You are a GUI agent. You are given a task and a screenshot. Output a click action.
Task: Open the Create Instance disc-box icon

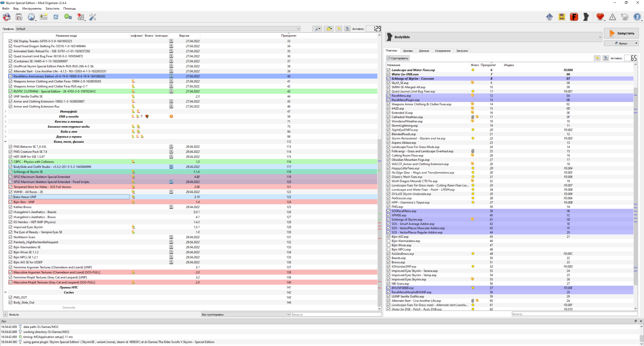pos(7,17)
